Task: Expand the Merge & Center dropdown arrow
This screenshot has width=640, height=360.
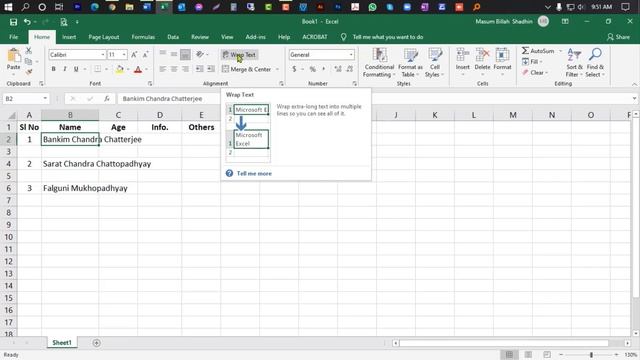Action: 277,69
